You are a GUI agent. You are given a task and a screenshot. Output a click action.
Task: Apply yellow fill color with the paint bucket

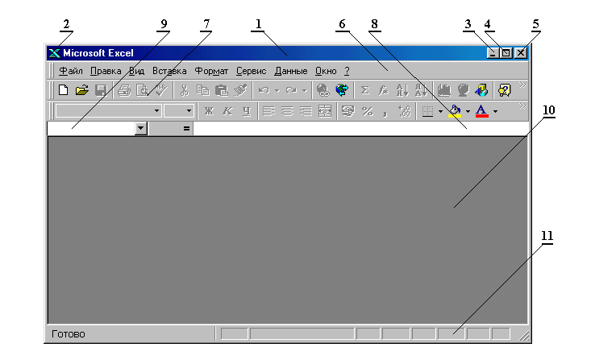point(455,111)
